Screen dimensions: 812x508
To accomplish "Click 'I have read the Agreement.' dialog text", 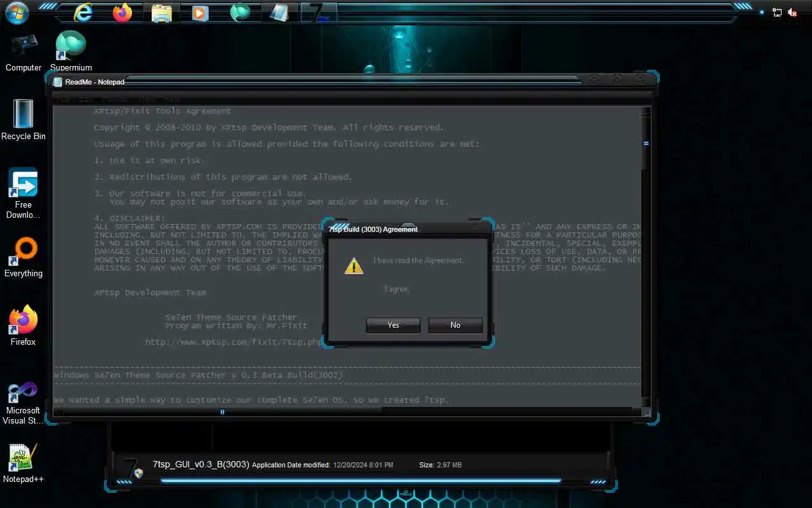I will pos(418,260).
